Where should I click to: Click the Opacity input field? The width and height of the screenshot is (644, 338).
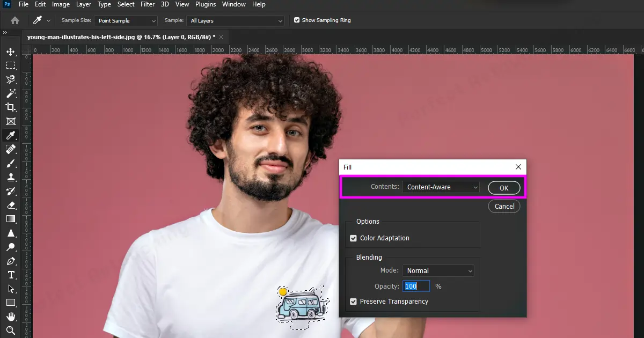416,286
